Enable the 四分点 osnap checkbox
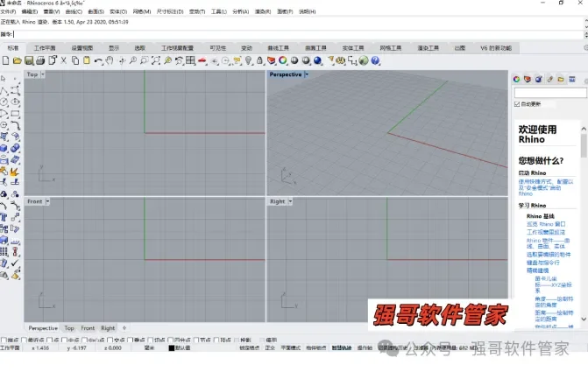The height and width of the screenshot is (372, 588). click(171, 340)
